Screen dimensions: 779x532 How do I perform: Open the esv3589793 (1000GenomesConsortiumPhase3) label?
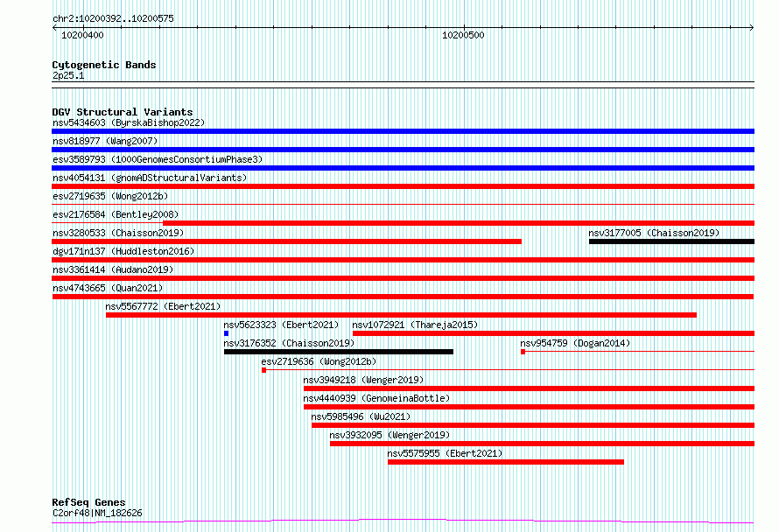(x=158, y=159)
